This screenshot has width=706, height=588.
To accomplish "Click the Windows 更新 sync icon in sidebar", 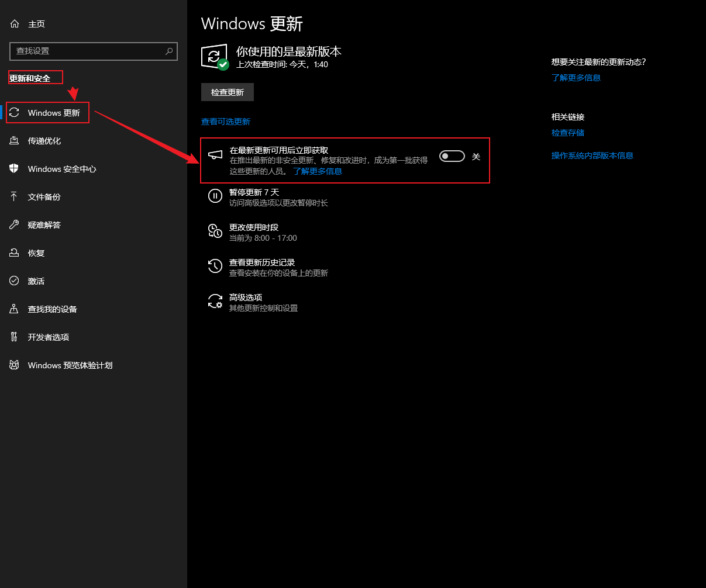I will coord(15,113).
